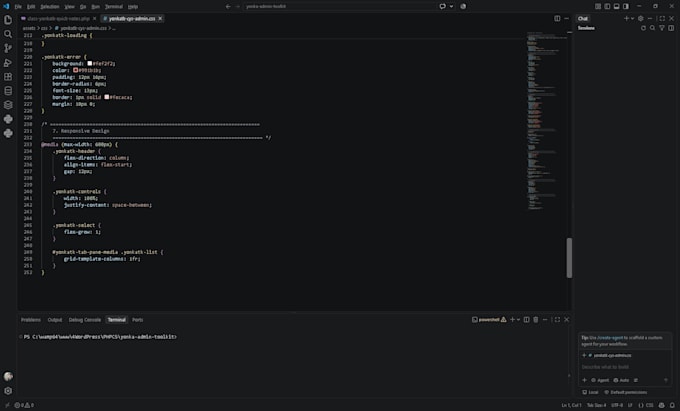
Task: Open the Search view in the activity bar
Action: (8, 34)
